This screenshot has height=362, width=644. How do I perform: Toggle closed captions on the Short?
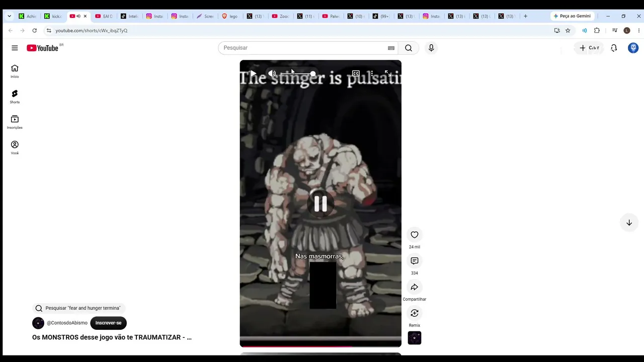pyautogui.click(x=356, y=73)
